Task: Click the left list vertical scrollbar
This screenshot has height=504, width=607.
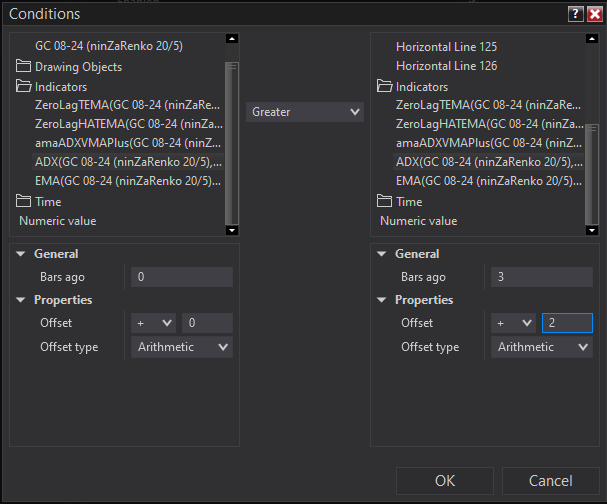Action: pyautogui.click(x=232, y=130)
